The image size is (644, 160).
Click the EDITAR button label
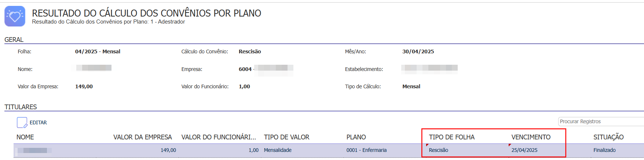(x=38, y=122)
